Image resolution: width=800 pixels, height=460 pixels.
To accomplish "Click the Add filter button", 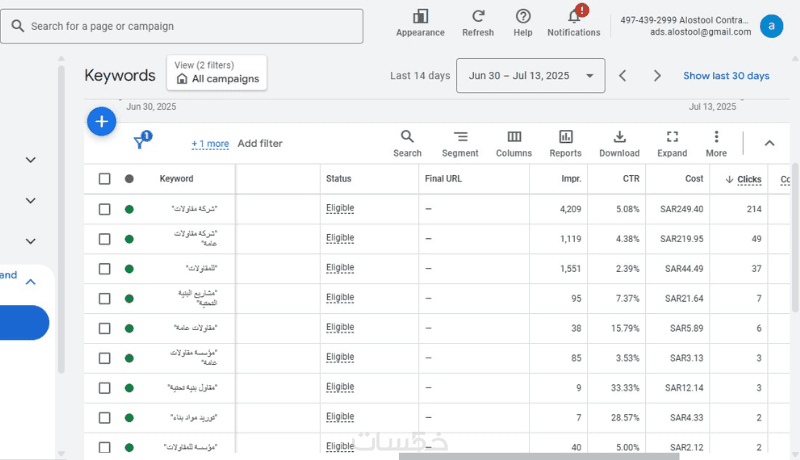I will (x=260, y=144).
